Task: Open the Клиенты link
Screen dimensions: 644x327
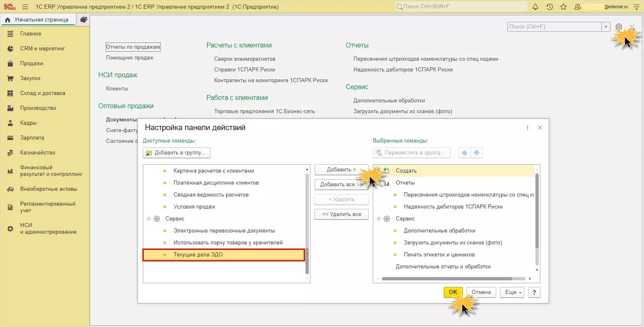Action: pyautogui.click(x=117, y=89)
